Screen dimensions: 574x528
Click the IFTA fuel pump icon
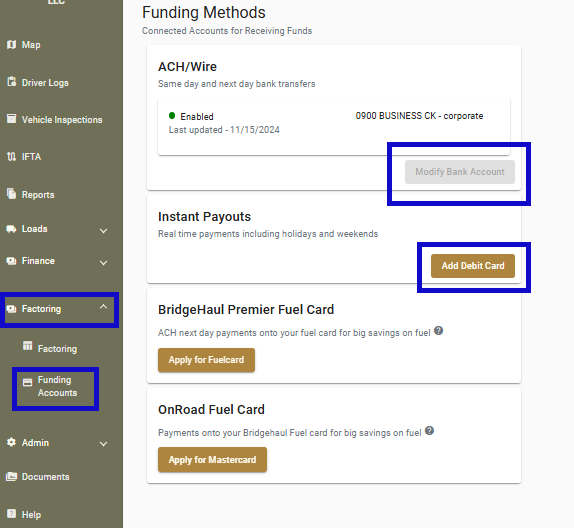tap(11, 157)
